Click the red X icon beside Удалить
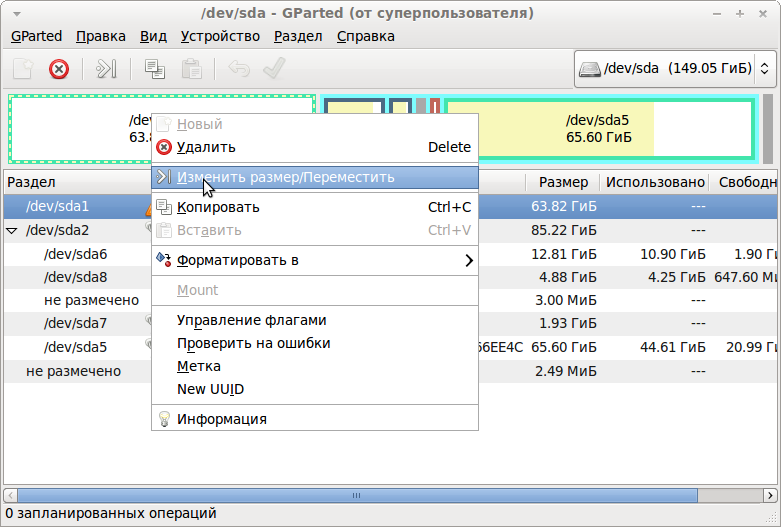 point(164,147)
